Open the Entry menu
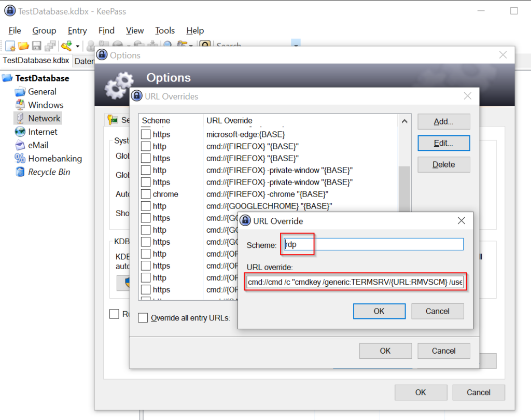The height and width of the screenshot is (420, 531). coord(77,31)
